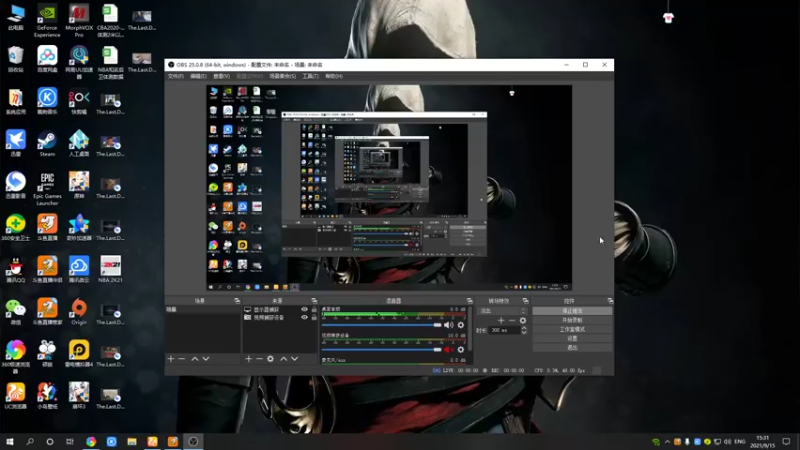Viewport: 800px width, 450px height.
Task: Open the Scene Collection menu in OBS
Action: [282, 76]
